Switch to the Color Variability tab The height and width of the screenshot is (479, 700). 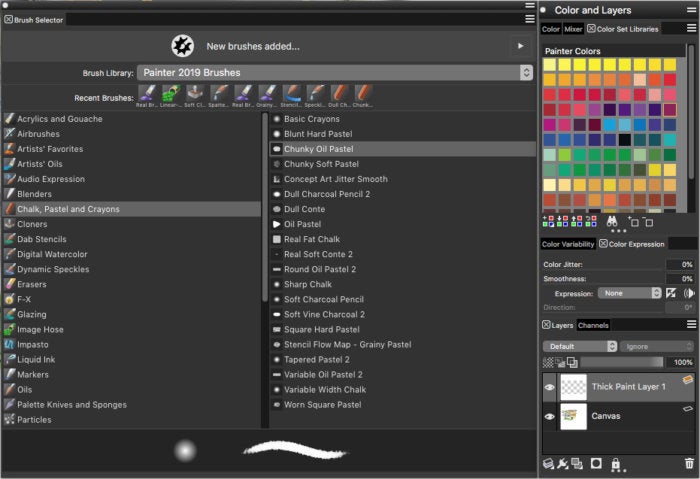(568, 244)
